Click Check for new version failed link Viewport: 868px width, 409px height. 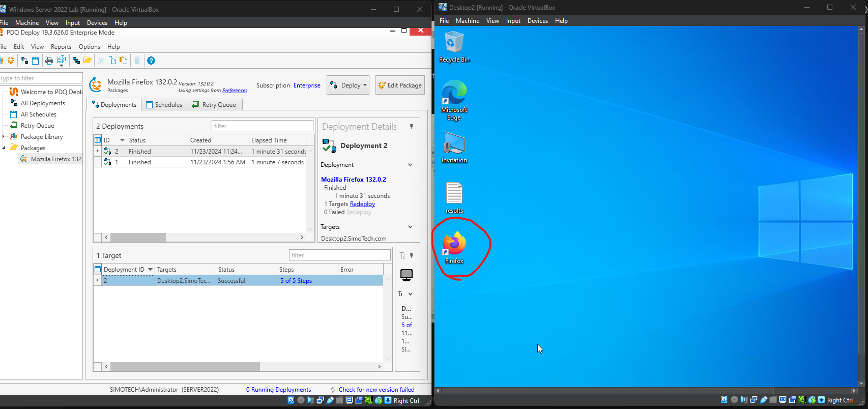tap(377, 390)
